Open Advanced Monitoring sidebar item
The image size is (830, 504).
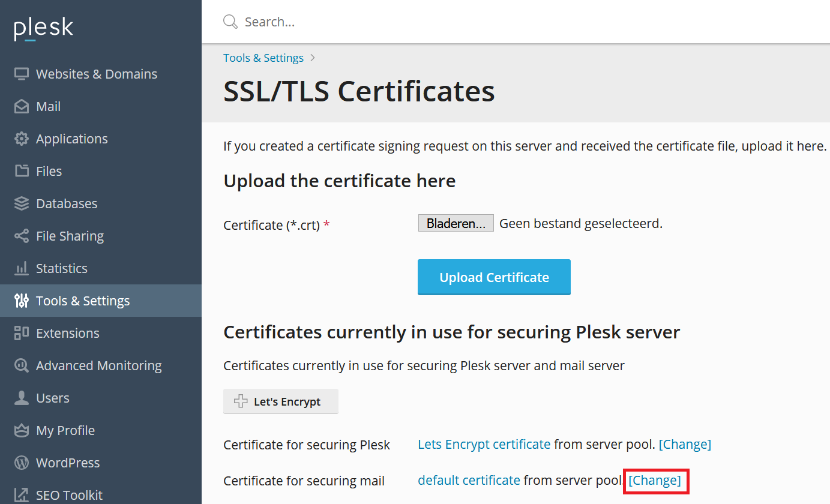pos(101,365)
